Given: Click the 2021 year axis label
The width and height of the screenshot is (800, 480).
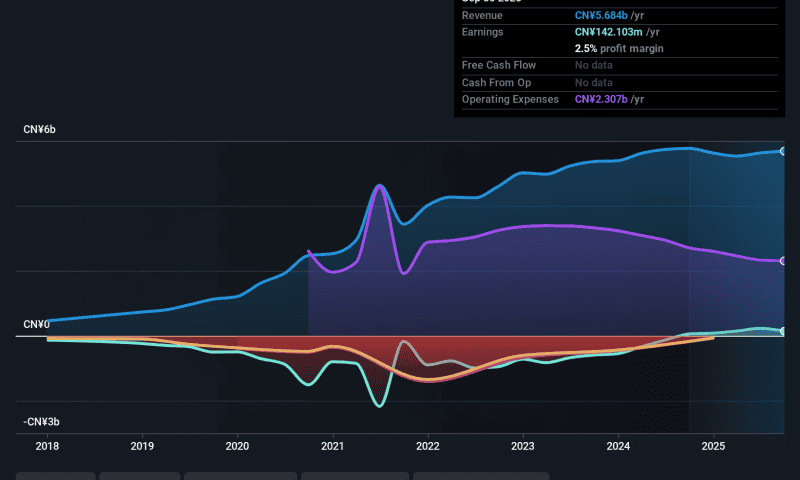Looking at the screenshot, I should 333,447.
